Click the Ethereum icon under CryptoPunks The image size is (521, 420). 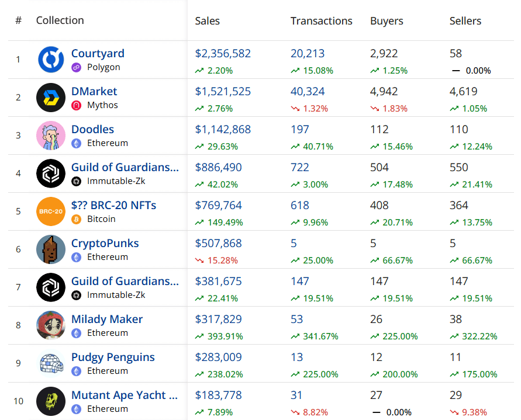[77, 257]
